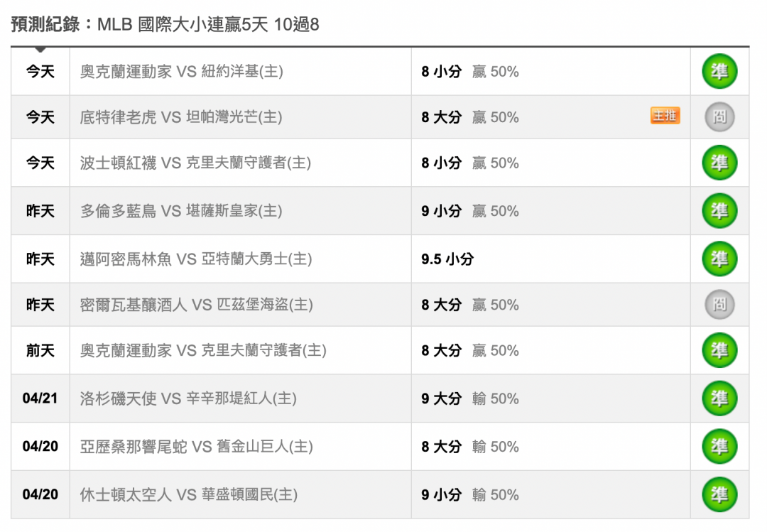Click green 準 icon for 邁阿密馬林魚 row
This screenshot has width=767, height=532.
pyautogui.click(x=719, y=259)
